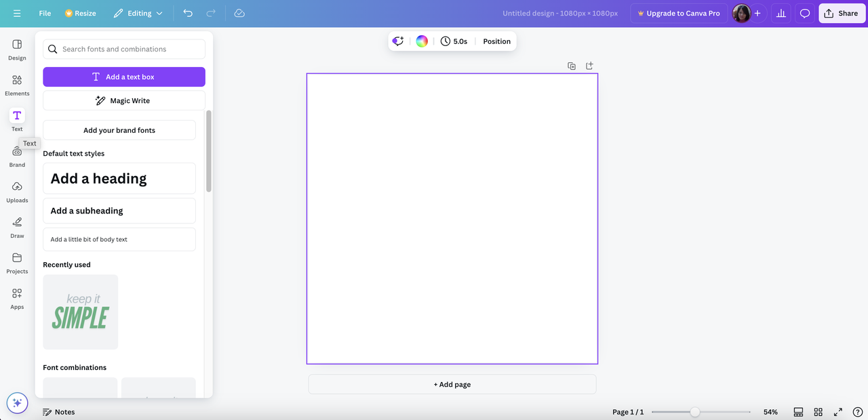Click the 5.0s page duration button

[x=454, y=41]
